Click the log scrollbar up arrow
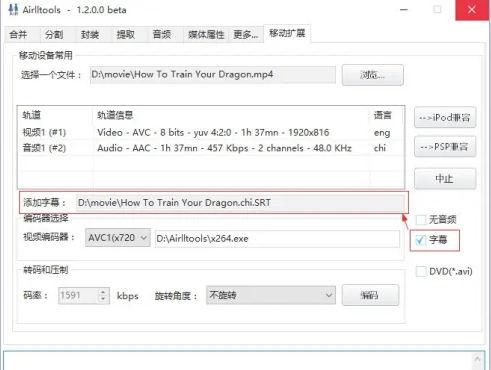 point(477,359)
